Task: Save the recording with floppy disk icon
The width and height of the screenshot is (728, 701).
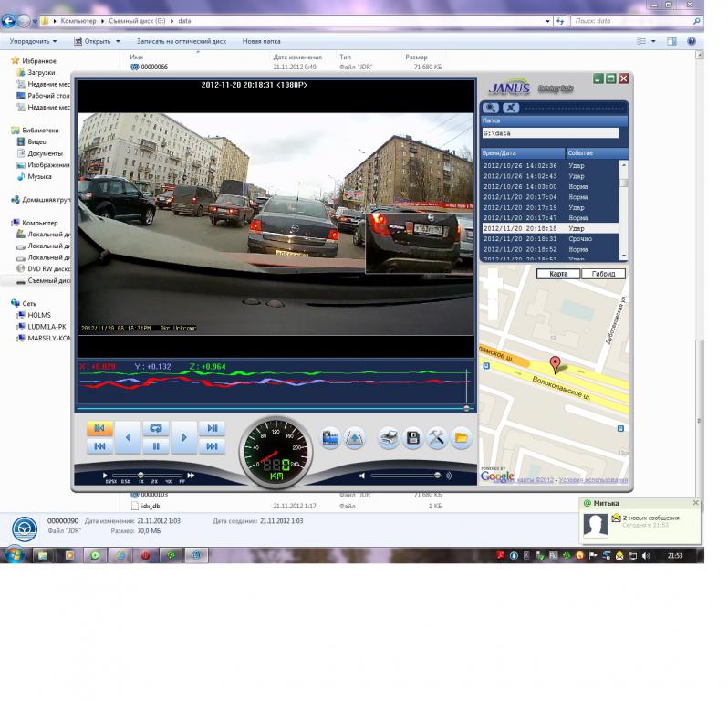Action: click(x=412, y=438)
